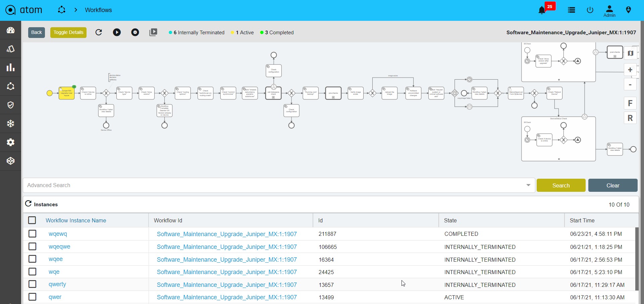Click the Start Time column header
The height and width of the screenshot is (304, 644).
[582, 220]
